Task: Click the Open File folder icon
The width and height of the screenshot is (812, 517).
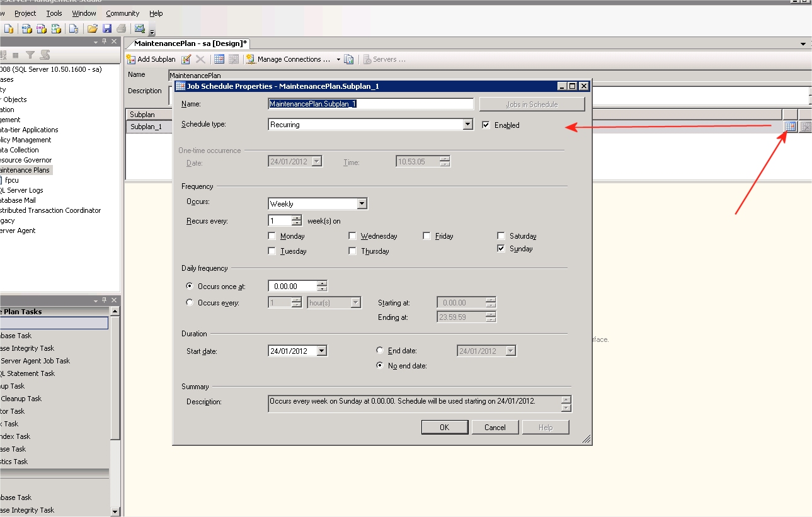Action: tap(93, 28)
